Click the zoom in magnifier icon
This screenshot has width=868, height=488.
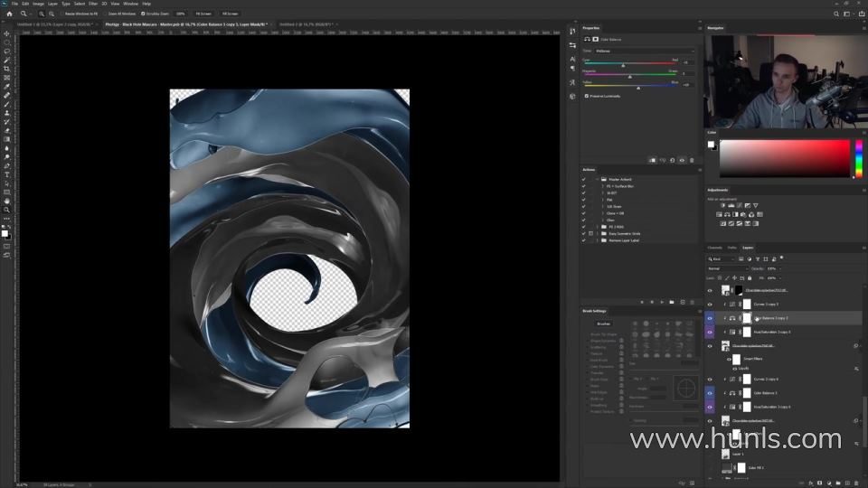click(42, 14)
